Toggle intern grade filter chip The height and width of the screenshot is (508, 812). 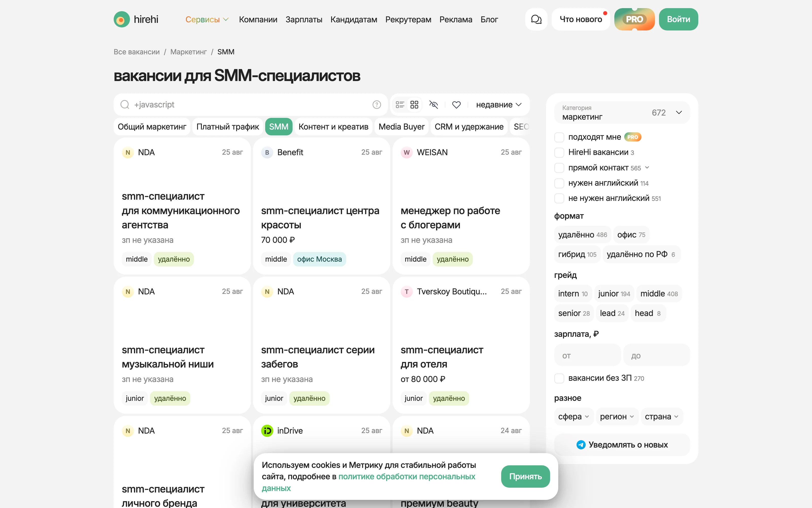point(573,294)
